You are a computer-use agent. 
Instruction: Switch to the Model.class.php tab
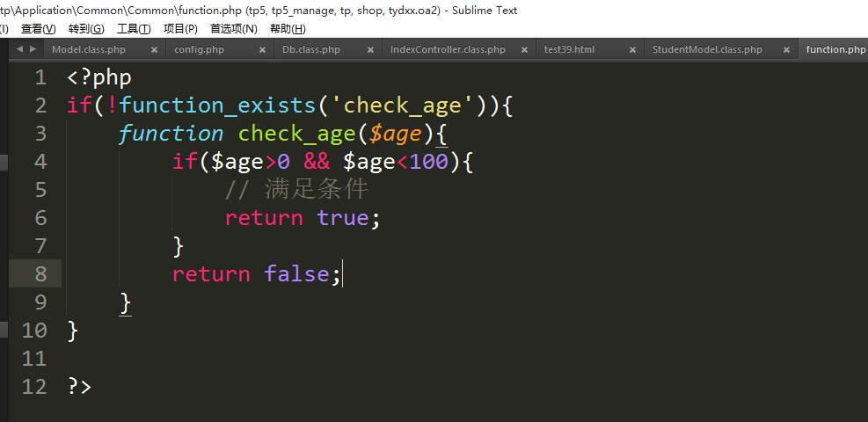pyautogui.click(x=89, y=50)
